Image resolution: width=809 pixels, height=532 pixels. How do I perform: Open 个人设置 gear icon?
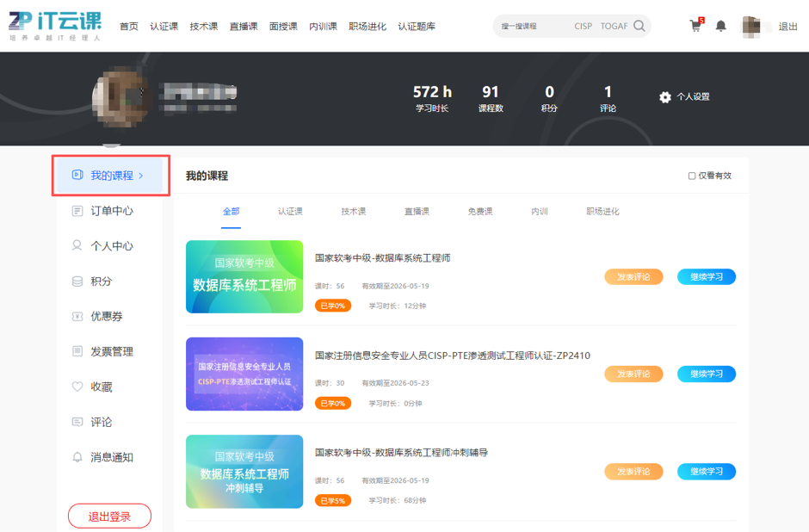pos(665,97)
